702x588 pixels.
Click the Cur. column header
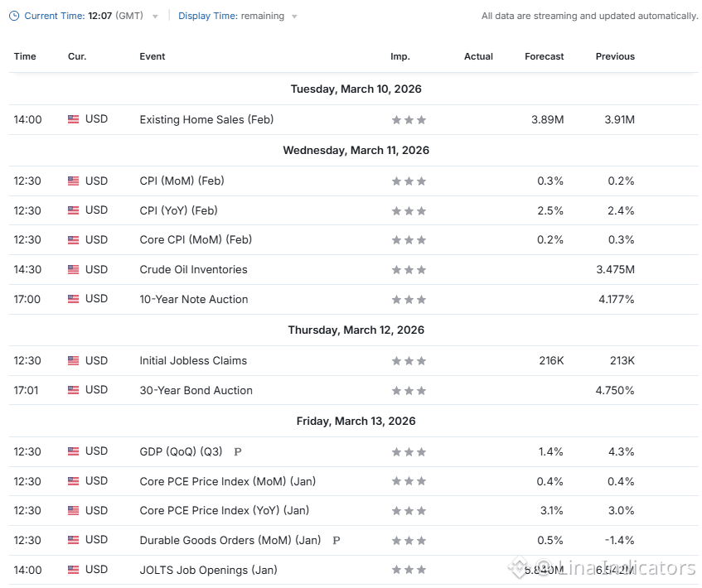77,56
